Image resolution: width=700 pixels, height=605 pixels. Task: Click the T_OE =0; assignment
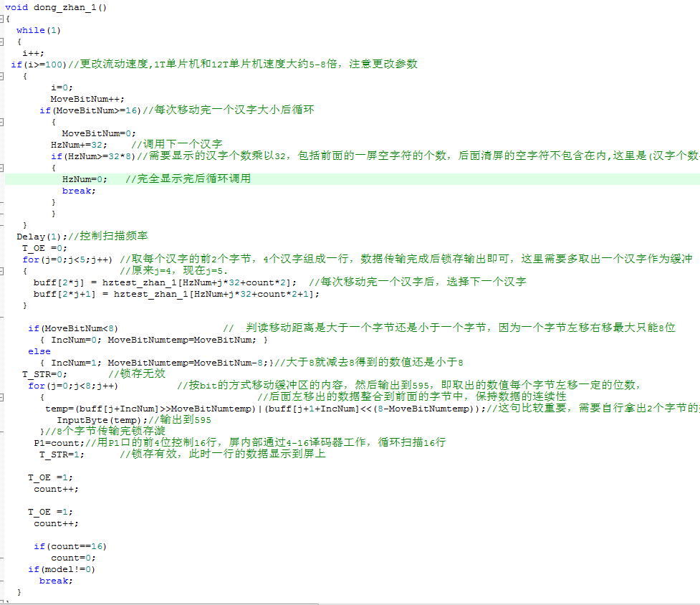44,248
